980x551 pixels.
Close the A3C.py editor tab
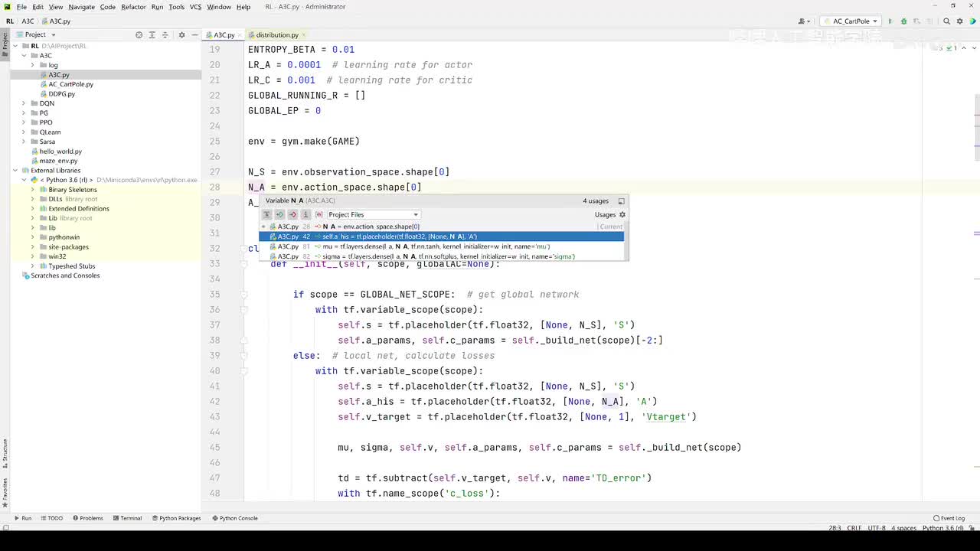240,35
